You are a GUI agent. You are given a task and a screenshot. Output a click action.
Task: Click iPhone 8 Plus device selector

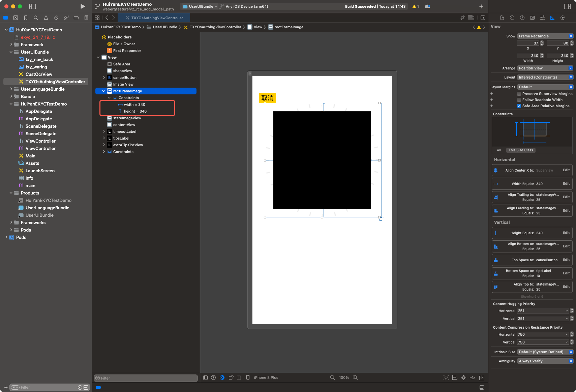[x=266, y=378]
